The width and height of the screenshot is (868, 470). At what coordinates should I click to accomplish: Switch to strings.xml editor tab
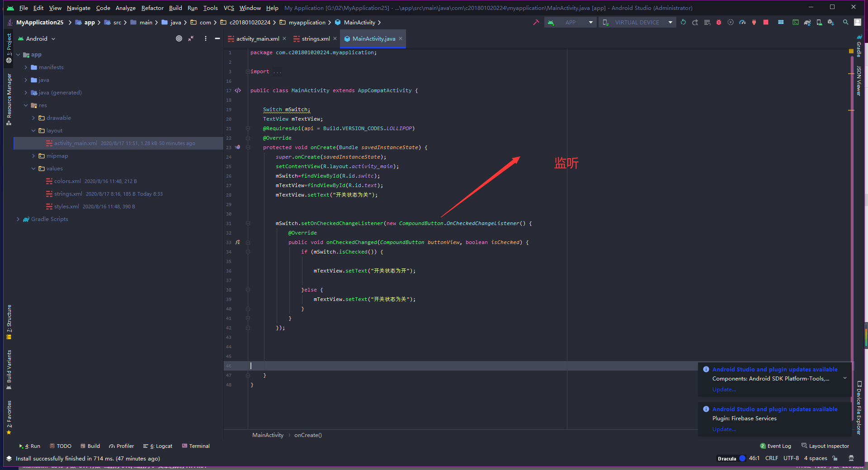click(x=316, y=38)
